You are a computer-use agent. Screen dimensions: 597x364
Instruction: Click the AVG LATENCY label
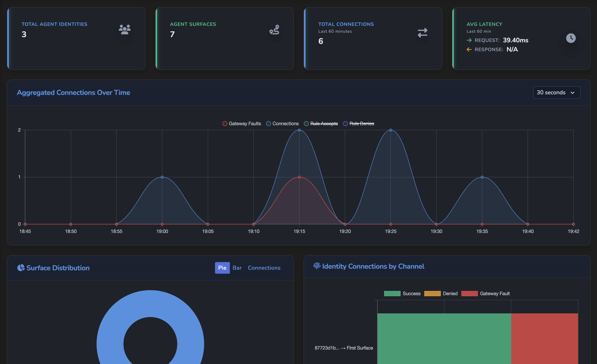(x=484, y=24)
